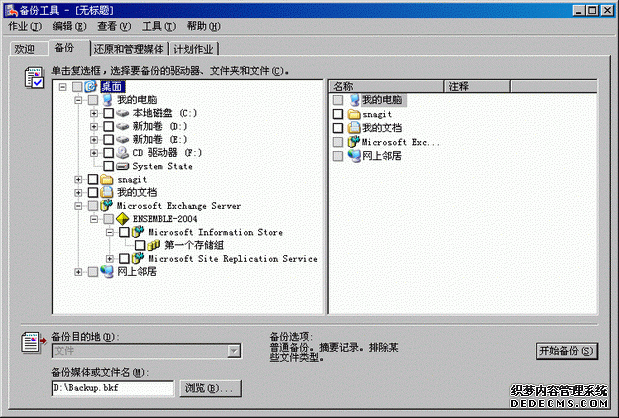Click the 浏览(B)... button
Viewport: 619px width, 418px height.
point(210,388)
